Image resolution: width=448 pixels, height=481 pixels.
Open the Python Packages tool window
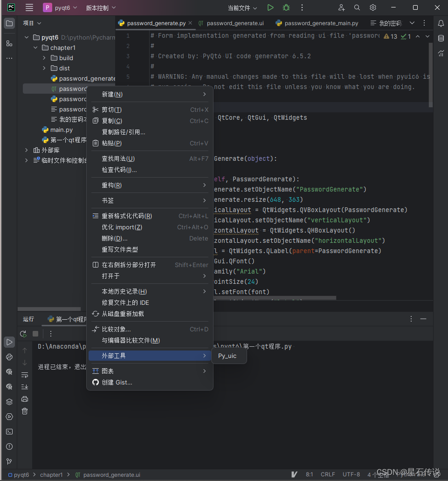(9, 402)
